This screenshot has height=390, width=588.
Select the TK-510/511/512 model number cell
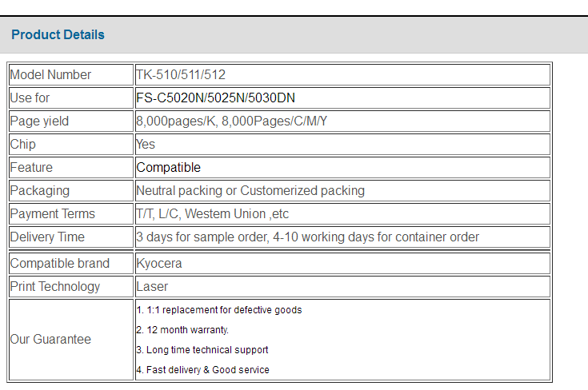pos(342,75)
